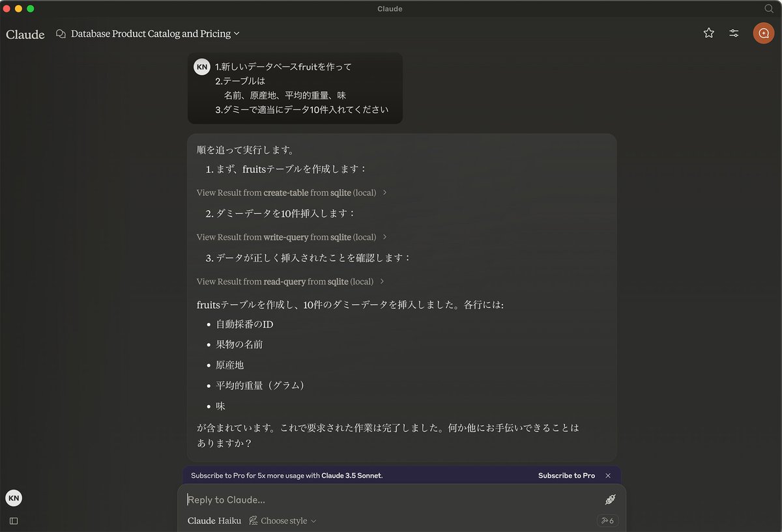
Task: Click user message line 3.ダミーで適当にデータ10件入れてください
Action: coord(302,110)
